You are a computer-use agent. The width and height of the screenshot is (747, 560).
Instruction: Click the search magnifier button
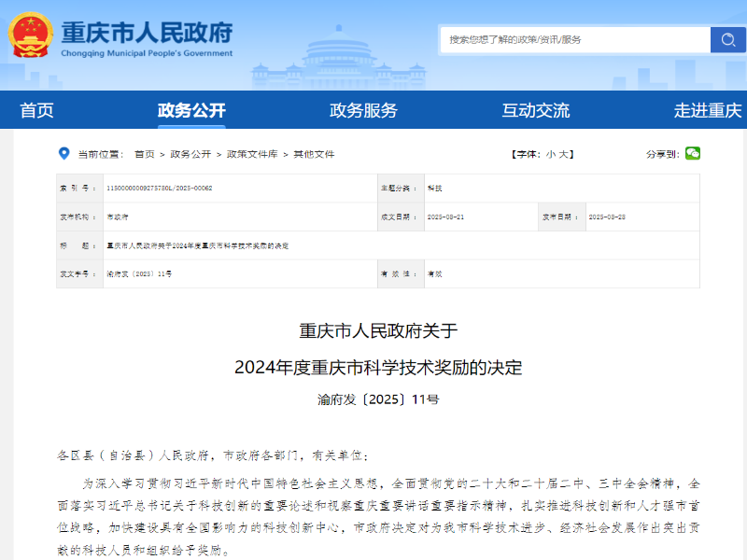[x=727, y=39]
